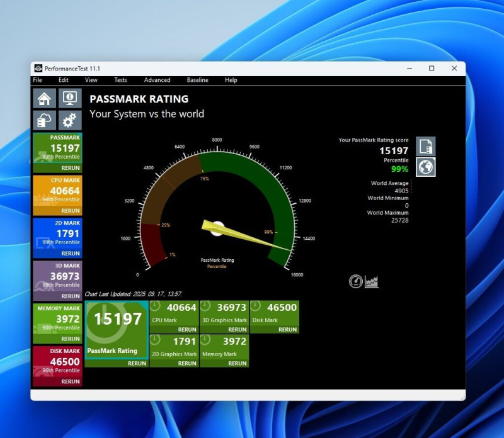Image resolution: width=504 pixels, height=438 pixels.
Task: Select the 3D MARK 36973 sidebar tile
Action: (57, 276)
